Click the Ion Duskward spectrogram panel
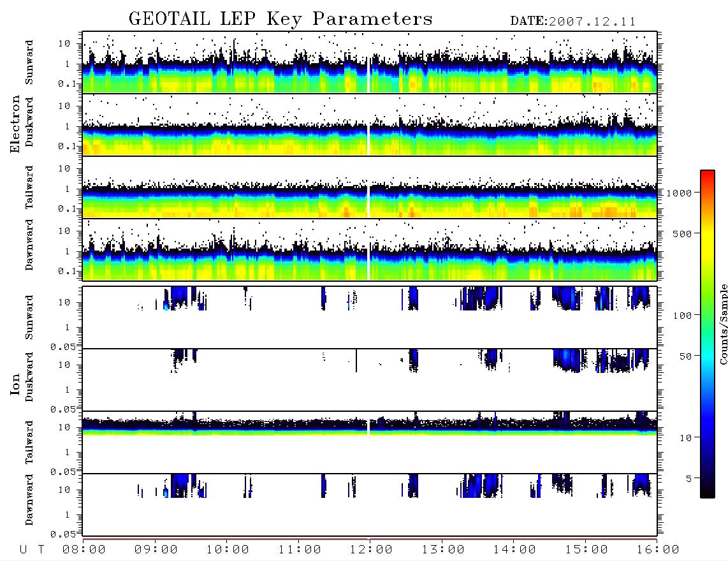 tap(370, 380)
